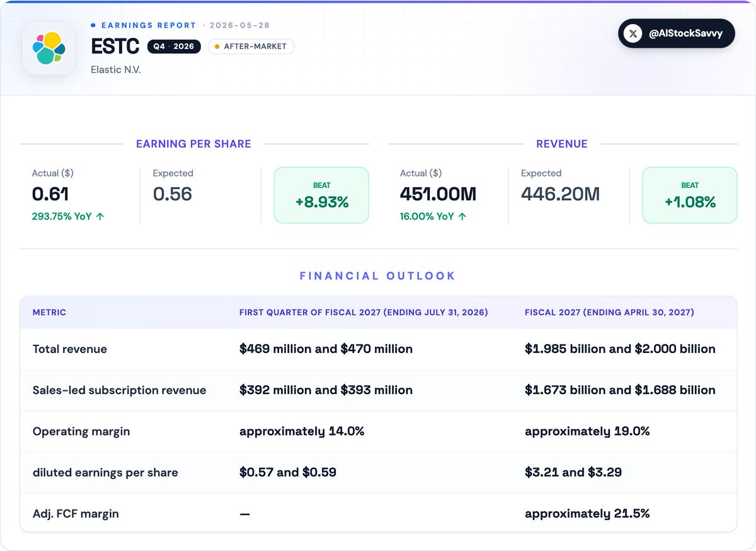The width and height of the screenshot is (756, 551).
Task: Open the @AIStockSavvy handle badge
Action: click(676, 33)
